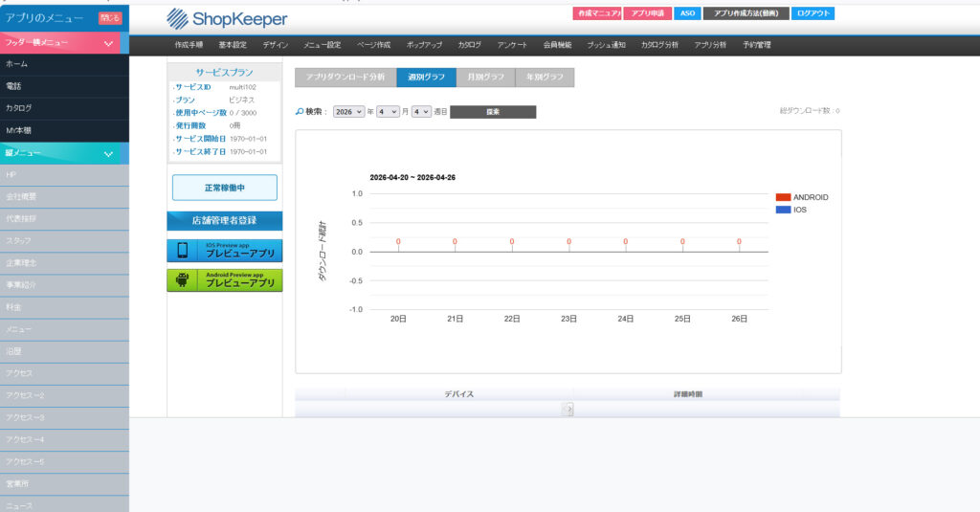Click the アプリ作成方法(動画) button

click(746, 13)
